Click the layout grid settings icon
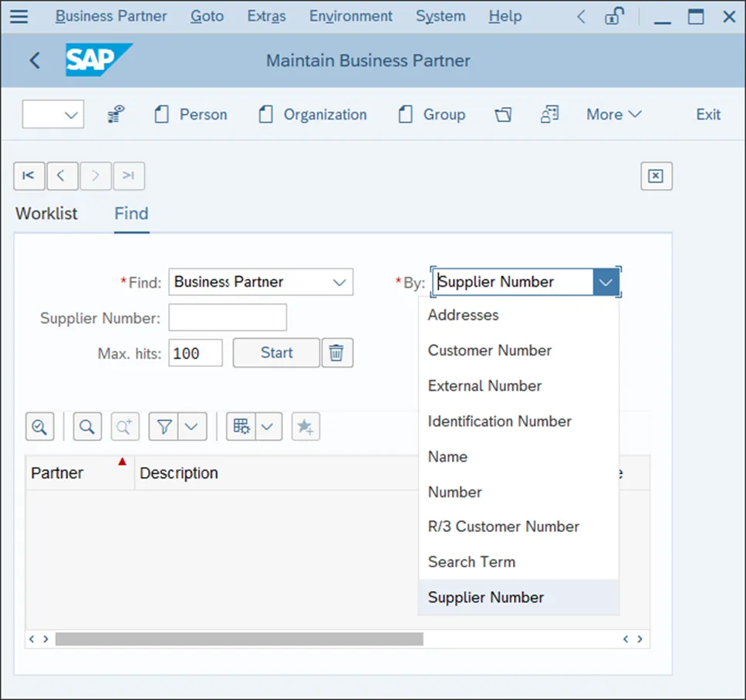 [241, 426]
